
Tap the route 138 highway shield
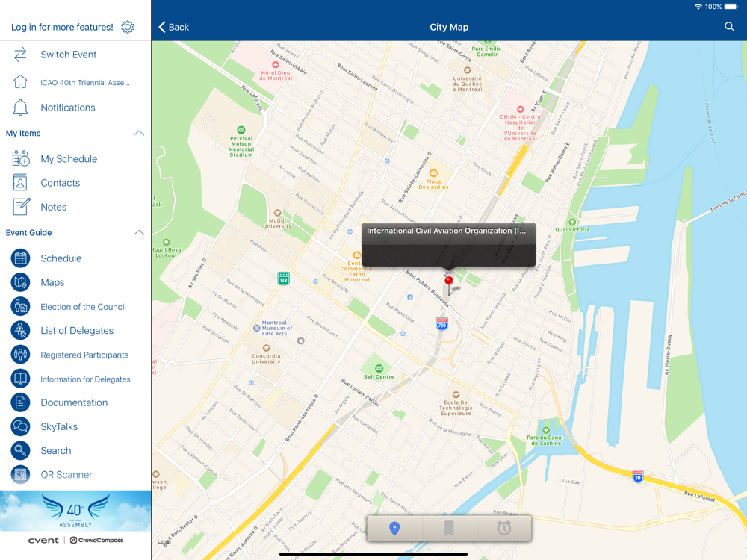tap(283, 278)
